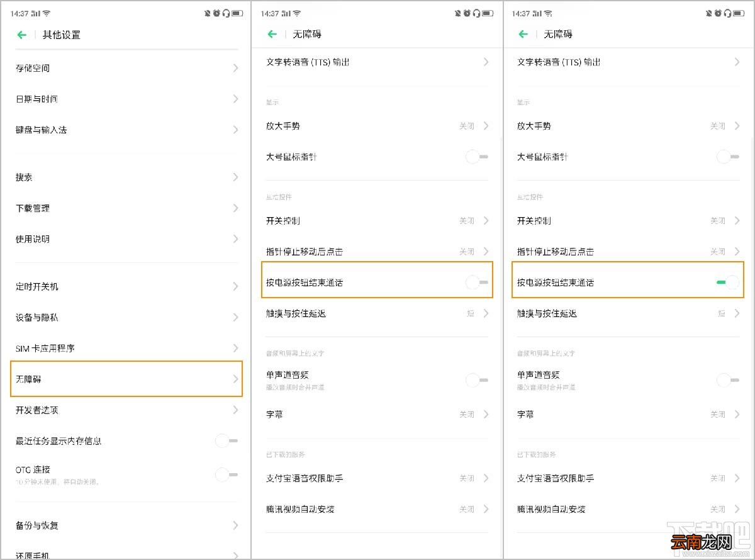The height and width of the screenshot is (560, 755).
Task: Open 下载管理 chevron
Action: coord(235,208)
